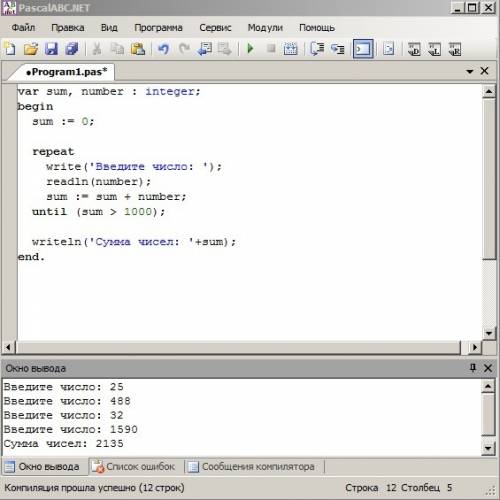Screen dimensions: 500x500
Task: Close the Окно вывода panel
Action: click(488, 368)
